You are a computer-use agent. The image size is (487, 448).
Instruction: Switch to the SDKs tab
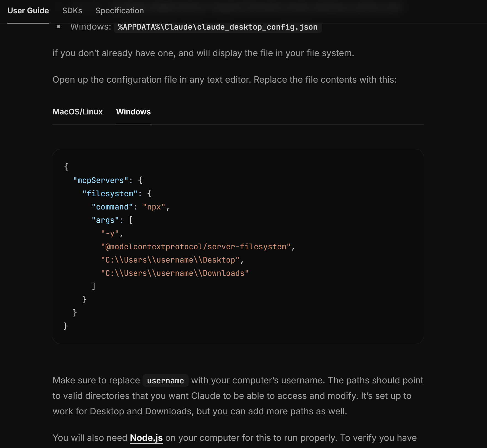(x=72, y=11)
